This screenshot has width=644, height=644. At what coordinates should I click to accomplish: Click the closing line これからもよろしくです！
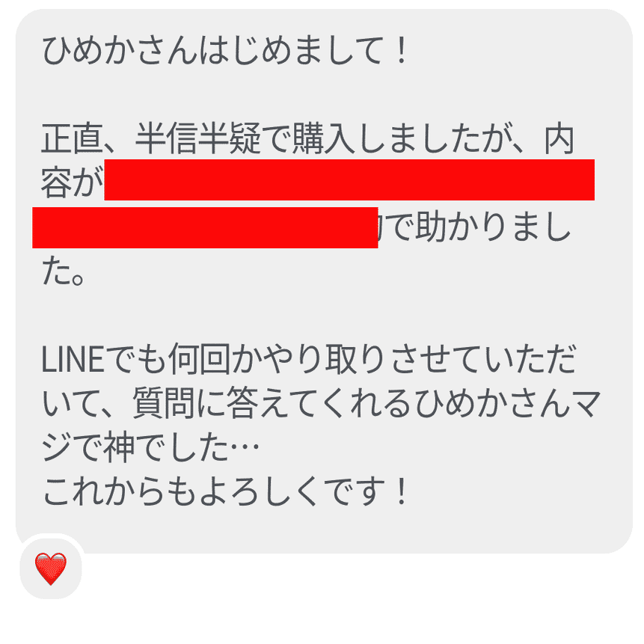click(x=224, y=492)
